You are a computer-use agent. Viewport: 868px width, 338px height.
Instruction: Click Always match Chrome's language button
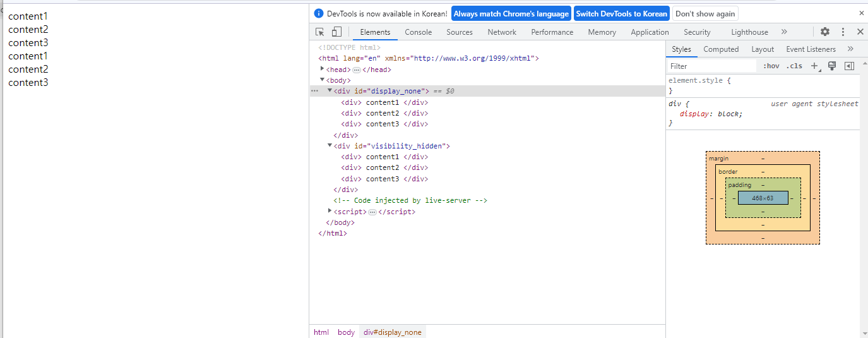coord(511,14)
